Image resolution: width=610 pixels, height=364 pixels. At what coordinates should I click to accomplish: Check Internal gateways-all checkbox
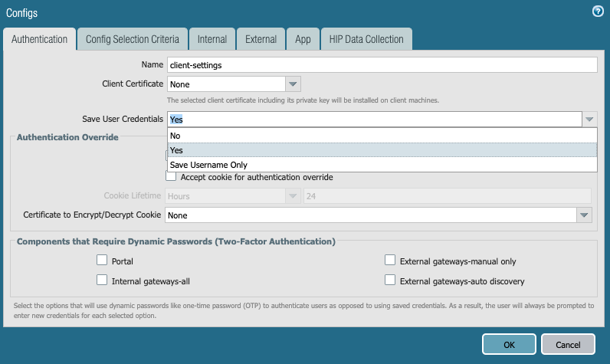[102, 280]
